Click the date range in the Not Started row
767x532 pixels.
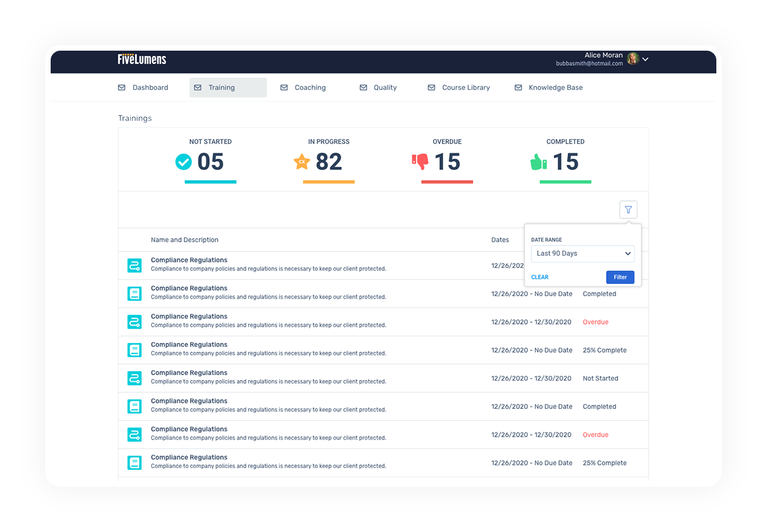click(531, 378)
